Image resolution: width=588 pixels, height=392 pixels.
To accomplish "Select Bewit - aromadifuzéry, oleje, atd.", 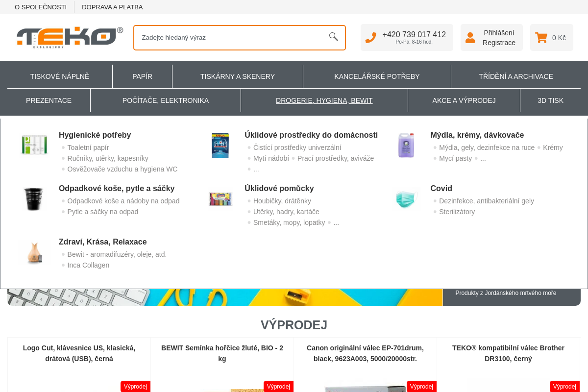I will pos(117,254).
